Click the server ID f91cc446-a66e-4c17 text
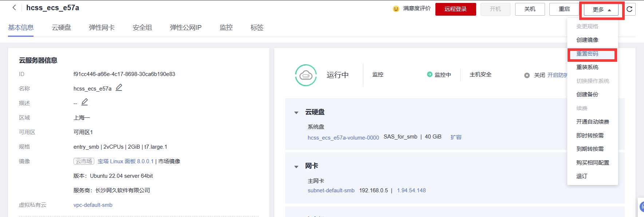644x217 pixels. [124, 74]
